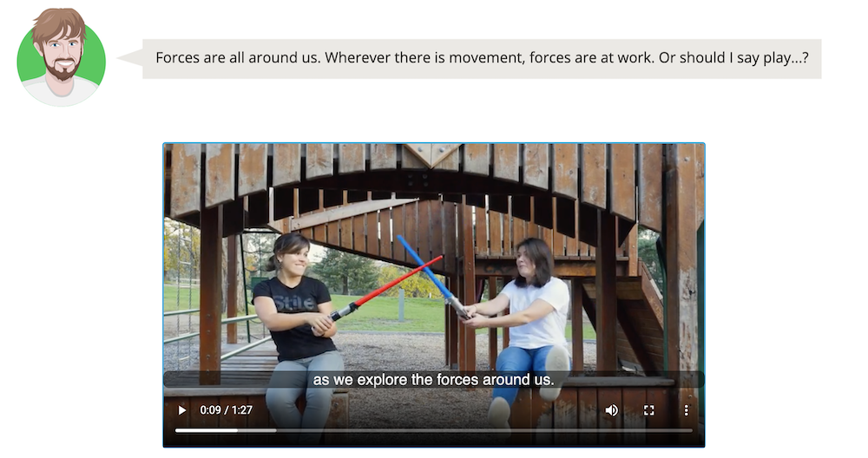The height and width of the screenshot is (458, 868).
Task: Seek to the end of progress bar
Action: click(x=690, y=429)
